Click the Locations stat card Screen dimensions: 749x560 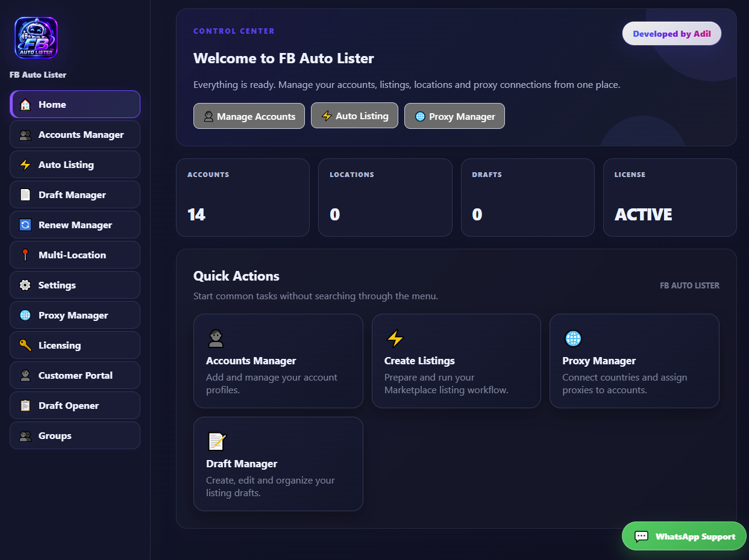[x=385, y=198]
